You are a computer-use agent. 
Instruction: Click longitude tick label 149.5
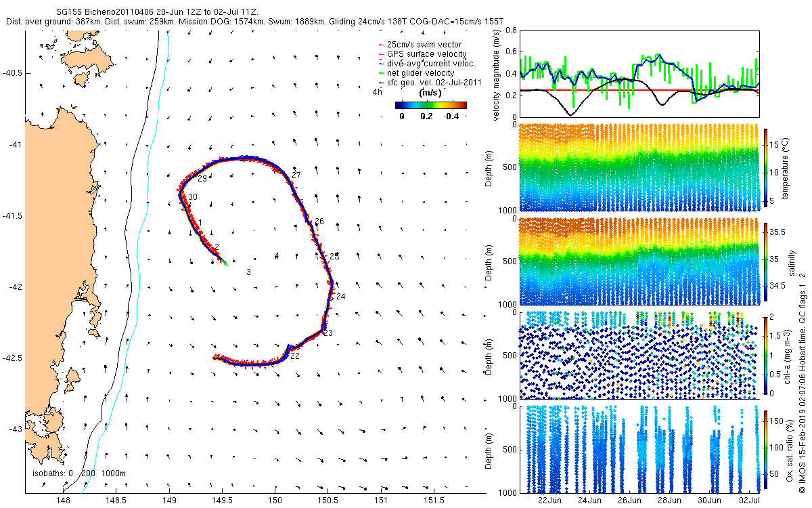point(222,501)
